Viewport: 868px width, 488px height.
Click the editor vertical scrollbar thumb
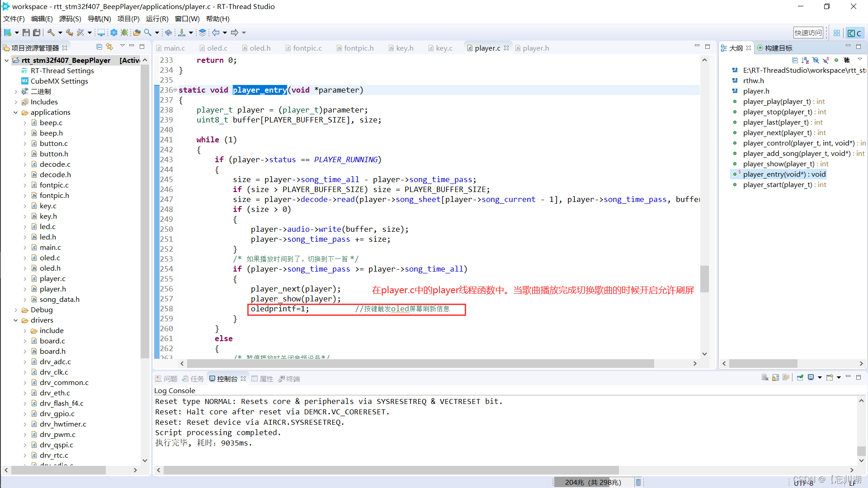(x=704, y=279)
